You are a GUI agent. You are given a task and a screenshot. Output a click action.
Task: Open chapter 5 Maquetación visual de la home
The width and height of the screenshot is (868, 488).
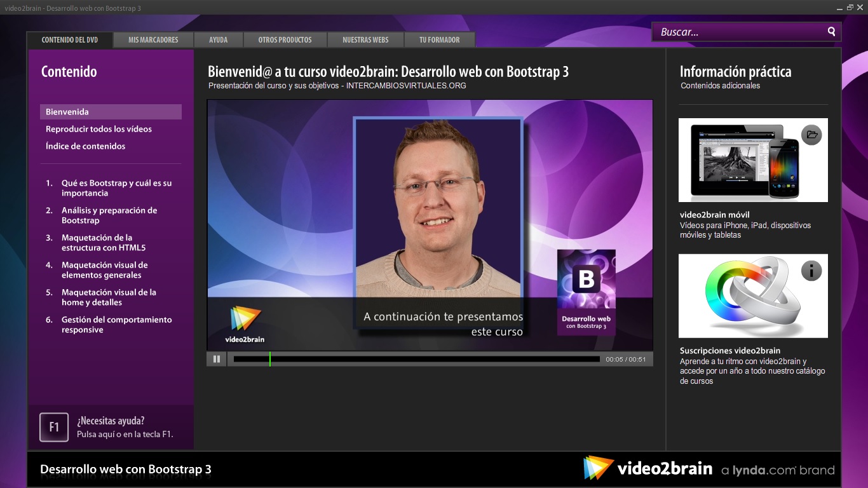(x=101, y=297)
